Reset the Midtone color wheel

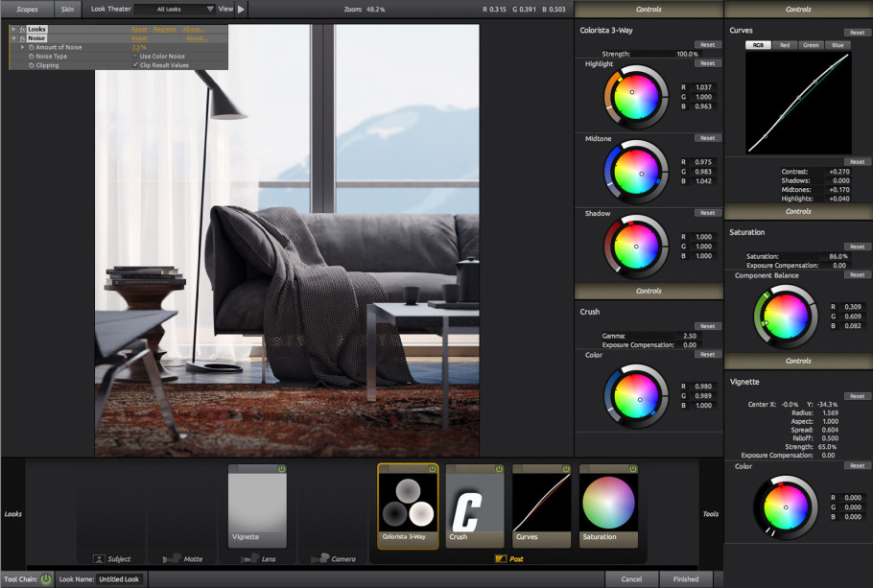[708, 138]
